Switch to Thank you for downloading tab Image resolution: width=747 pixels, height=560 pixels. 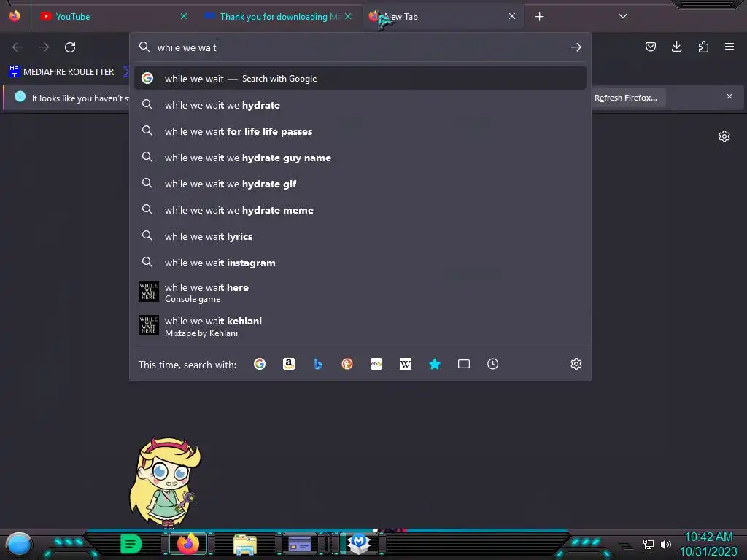click(279, 17)
